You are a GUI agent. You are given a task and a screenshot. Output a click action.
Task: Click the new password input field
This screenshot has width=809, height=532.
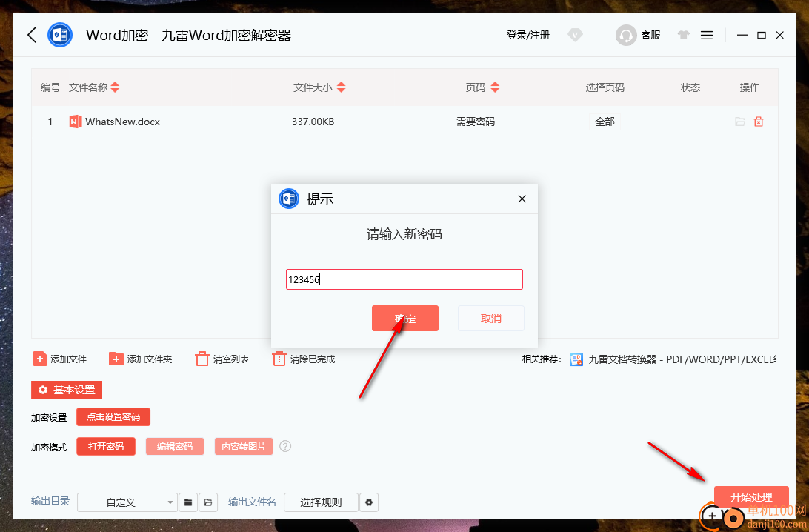[404, 279]
